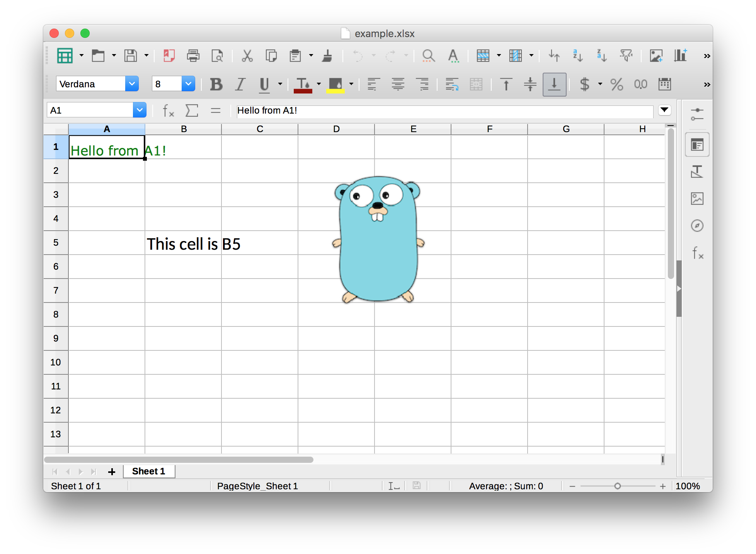The width and height of the screenshot is (756, 554).
Task: Click the Sum sigma icon
Action: (x=192, y=111)
